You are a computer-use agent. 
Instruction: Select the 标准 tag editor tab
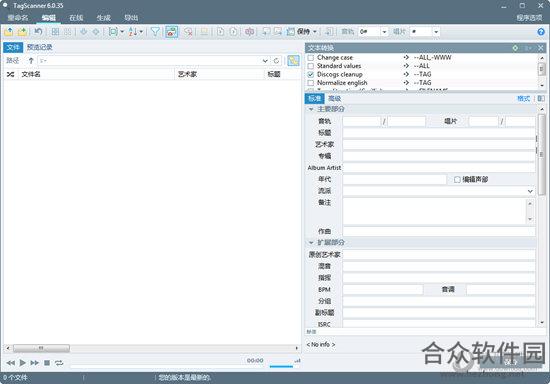coord(315,99)
